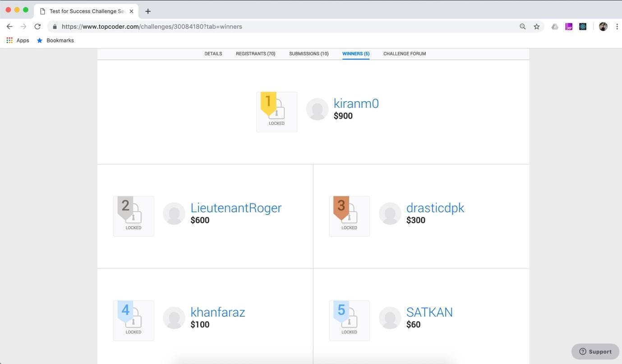Viewport: 622px width, 364px height.
Task: Open the Registrants (70) tab
Action: [x=256, y=54]
